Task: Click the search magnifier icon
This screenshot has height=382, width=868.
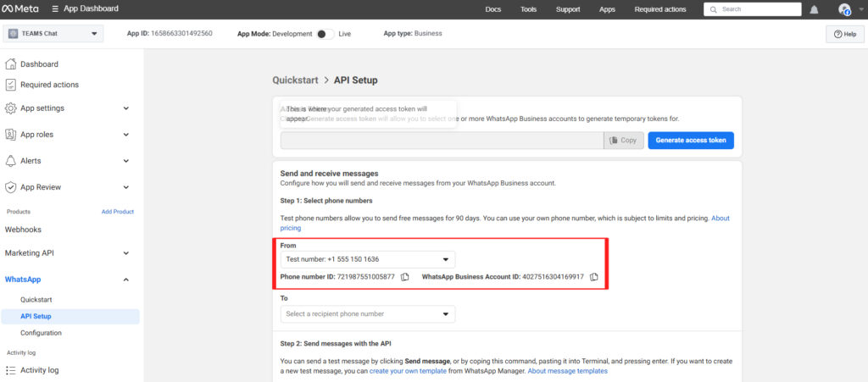Action: [x=714, y=9]
